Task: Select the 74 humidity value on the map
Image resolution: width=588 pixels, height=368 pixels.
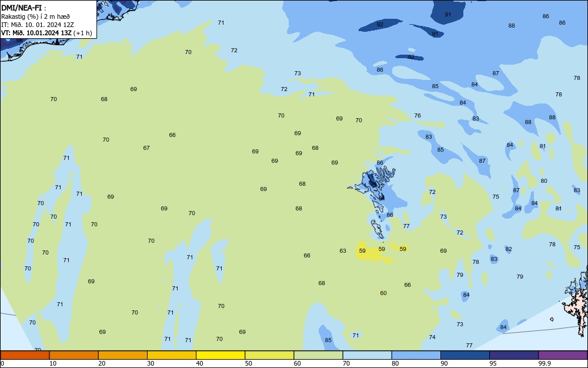Action: 432,337
